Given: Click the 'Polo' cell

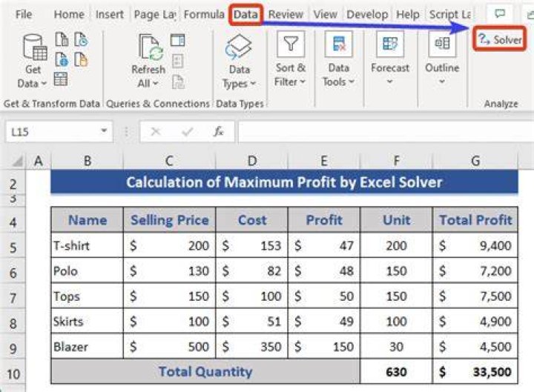Looking at the screenshot, I should click(x=88, y=270).
